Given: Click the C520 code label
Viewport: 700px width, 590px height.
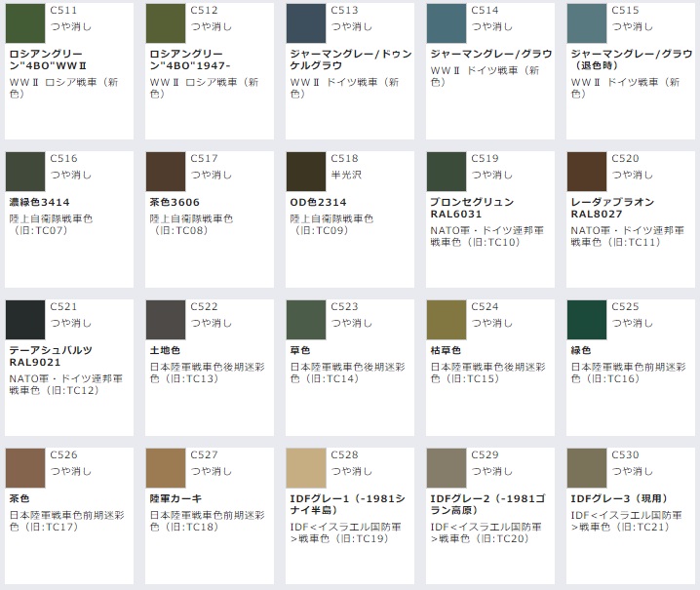Looking at the screenshot, I should pyautogui.click(x=625, y=159).
